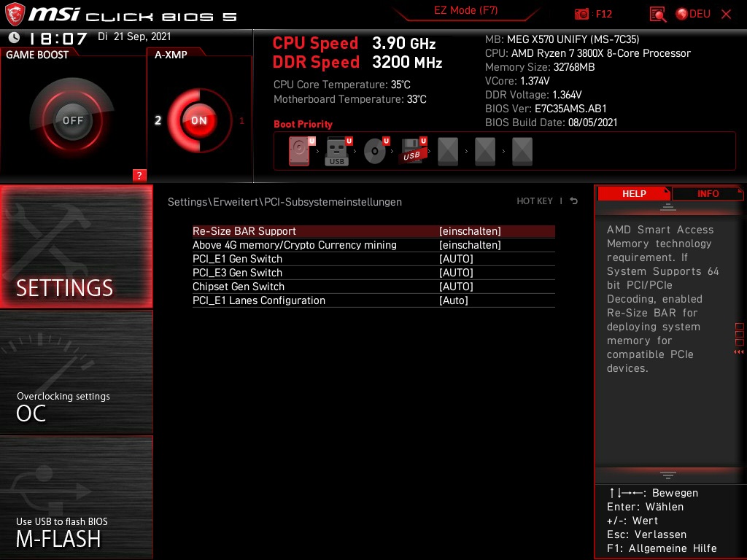This screenshot has width=747, height=560.
Task: Click the CD drive icon in Boot Priority
Action: [374, 150]
